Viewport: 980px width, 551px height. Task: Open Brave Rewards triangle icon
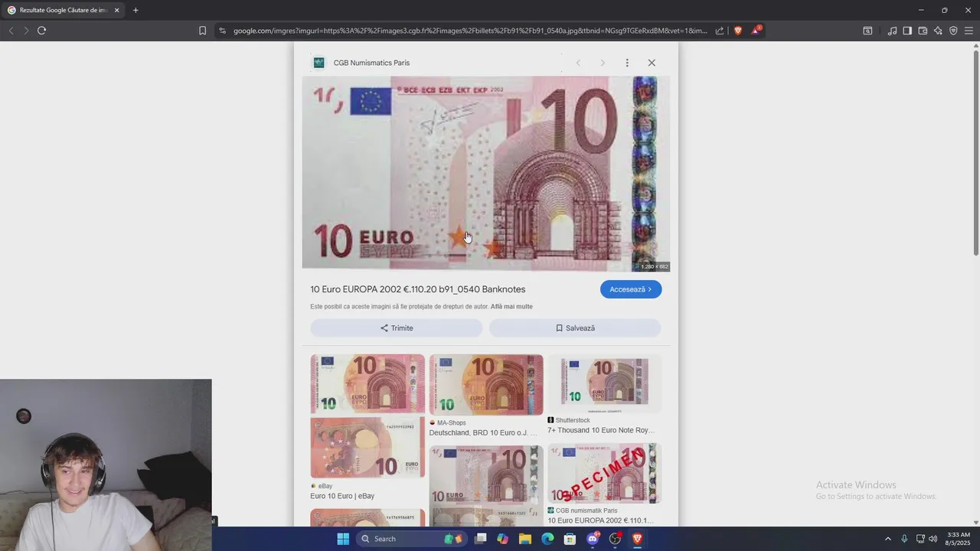pos(756,30)
